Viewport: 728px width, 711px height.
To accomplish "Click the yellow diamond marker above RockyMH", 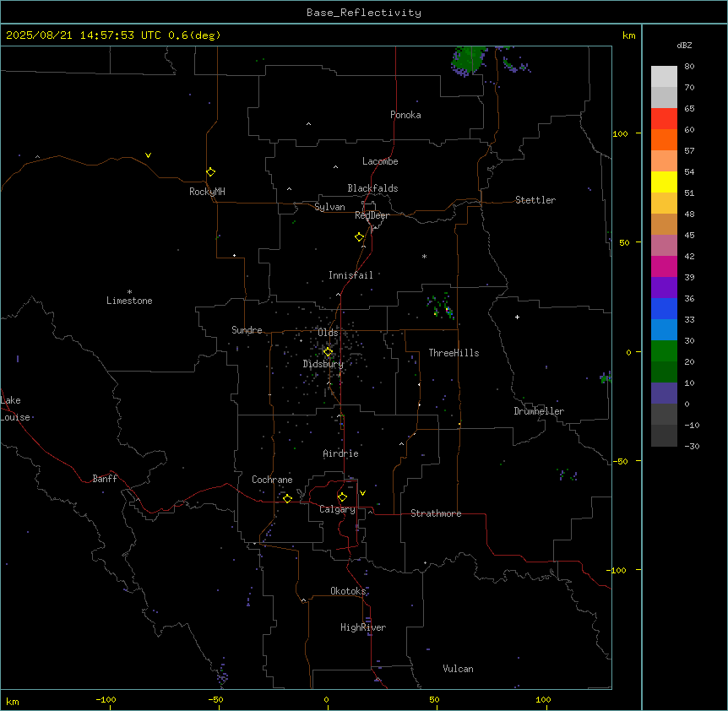I will click(x=210, y=171).
